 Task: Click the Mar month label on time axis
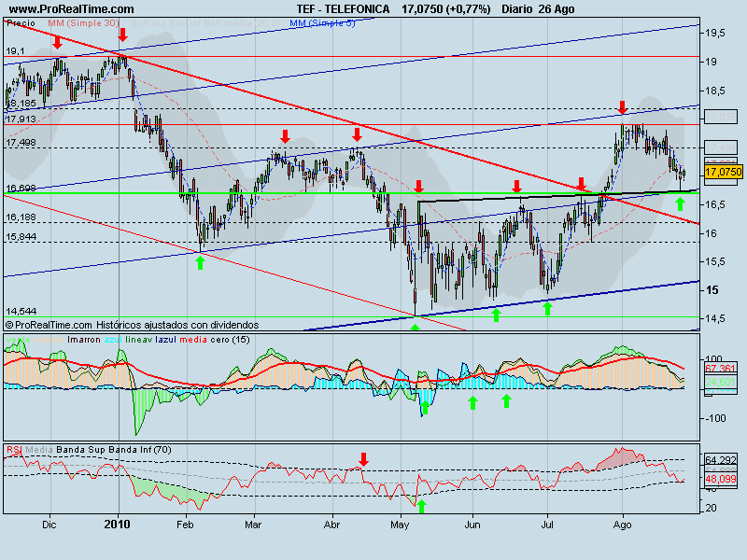click(x=253, y=525)
